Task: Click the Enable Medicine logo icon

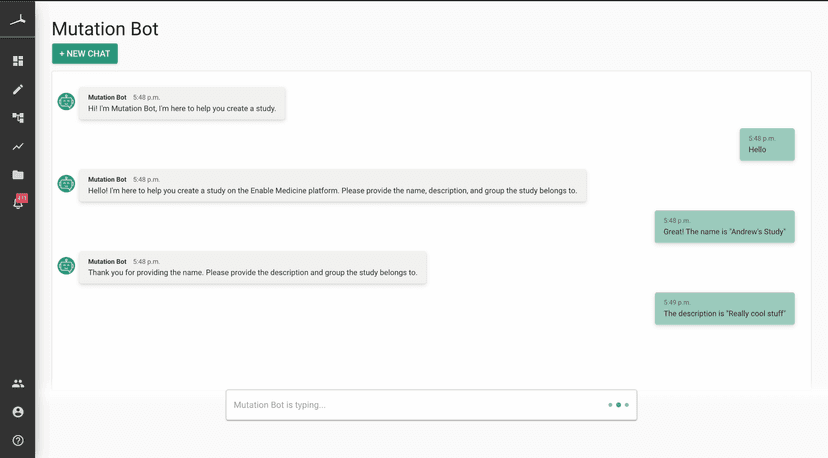Action: pyautogui.click(x=17, y=20)
